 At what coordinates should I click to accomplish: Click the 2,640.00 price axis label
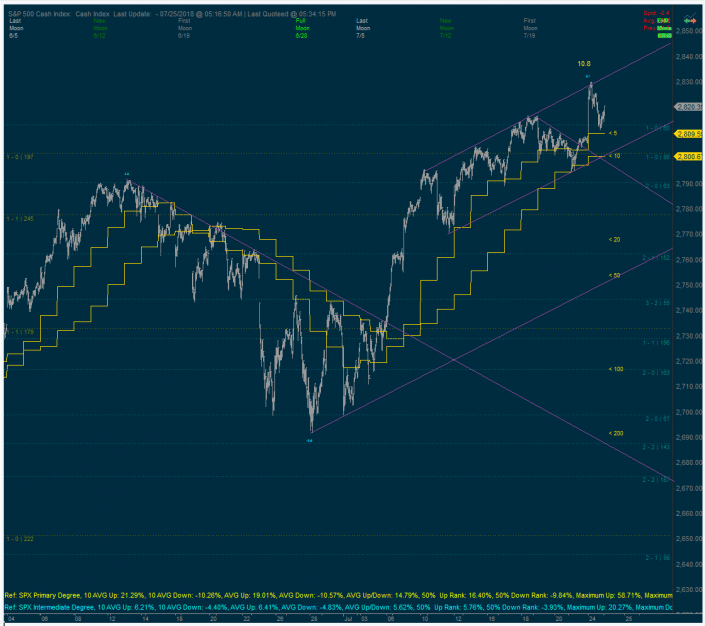click(x=688, y=564)
